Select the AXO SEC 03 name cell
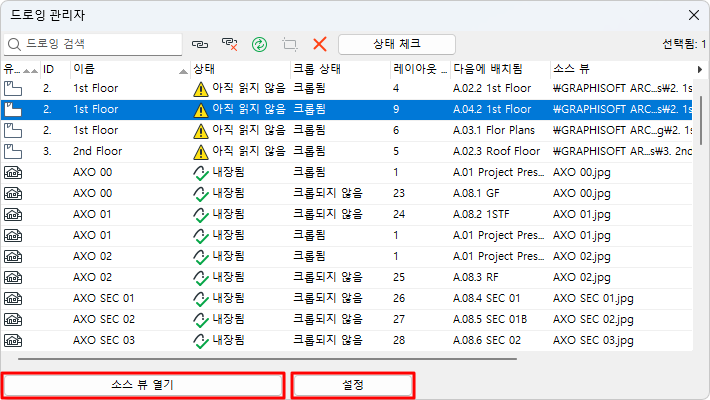This screenshot has height=400, width=710. click(104, 340)
